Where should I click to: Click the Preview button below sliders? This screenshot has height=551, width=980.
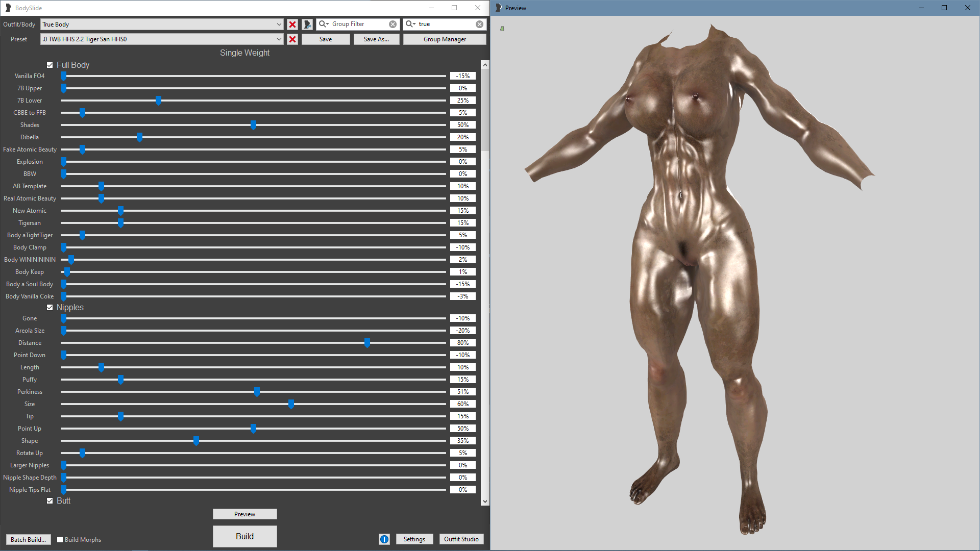(x=245, y=514)
